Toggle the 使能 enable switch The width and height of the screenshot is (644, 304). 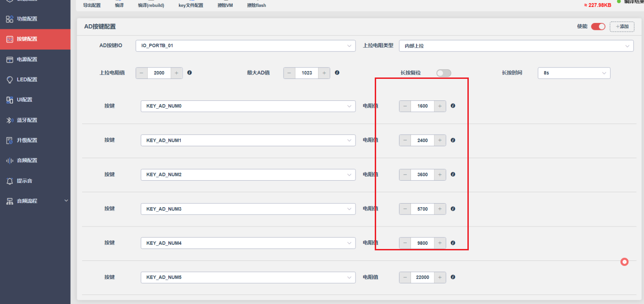[598, 26]
